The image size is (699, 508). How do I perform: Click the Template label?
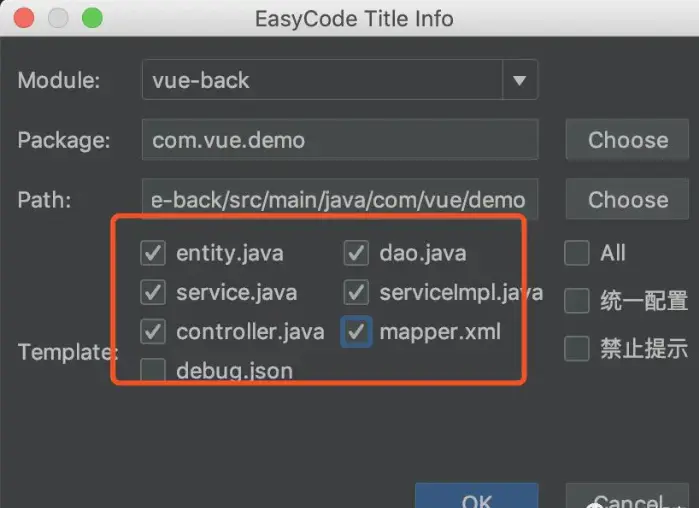68,352
